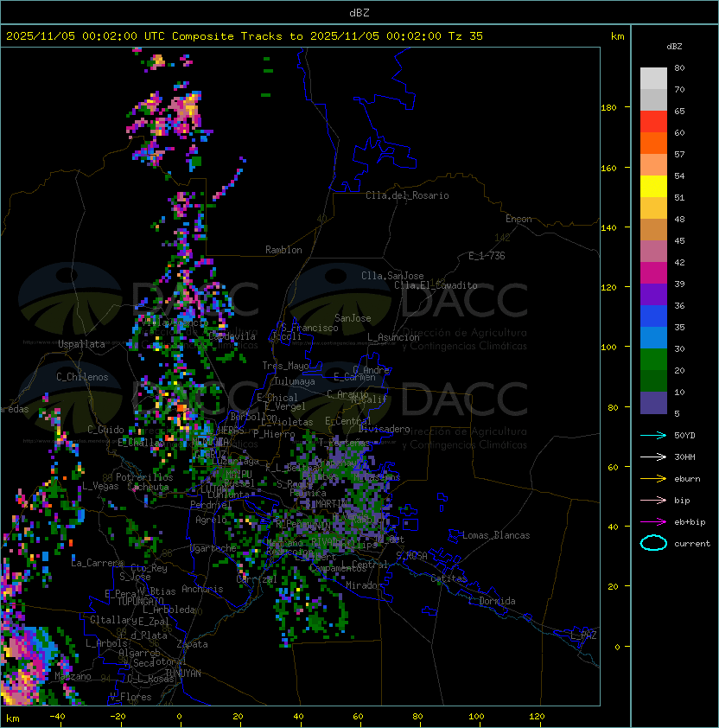Click the dBZ heading above the color scale

point(674,47)
